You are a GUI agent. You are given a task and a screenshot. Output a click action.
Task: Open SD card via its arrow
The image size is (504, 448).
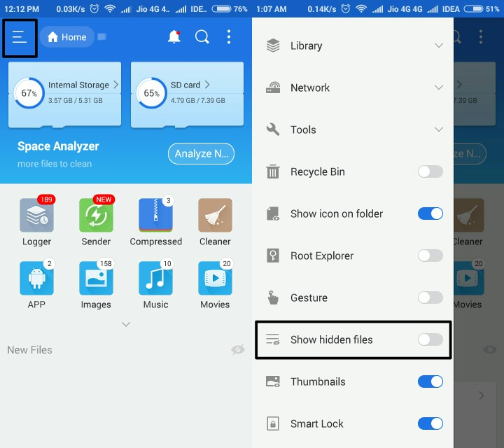(207, 85)
